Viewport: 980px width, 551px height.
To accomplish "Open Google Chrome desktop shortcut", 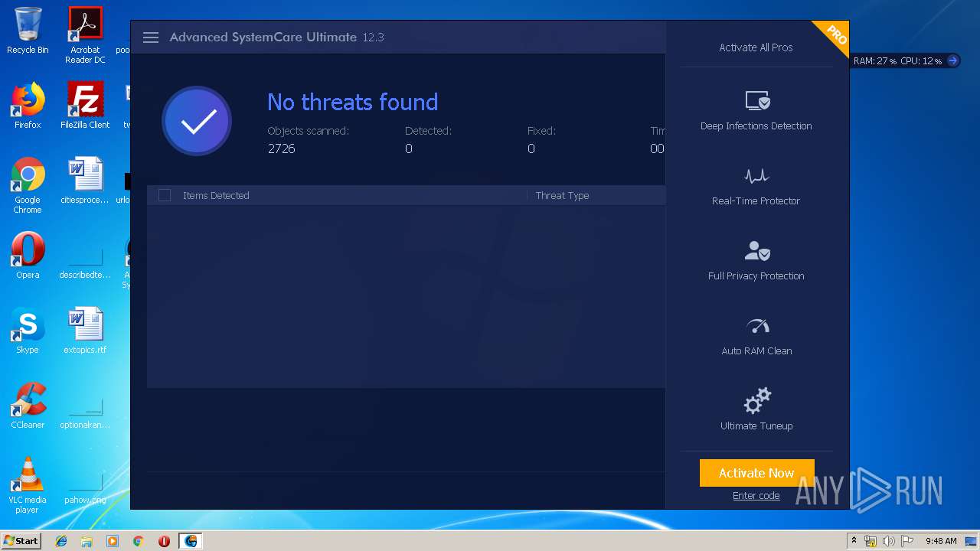I will (x=28, y=185).
